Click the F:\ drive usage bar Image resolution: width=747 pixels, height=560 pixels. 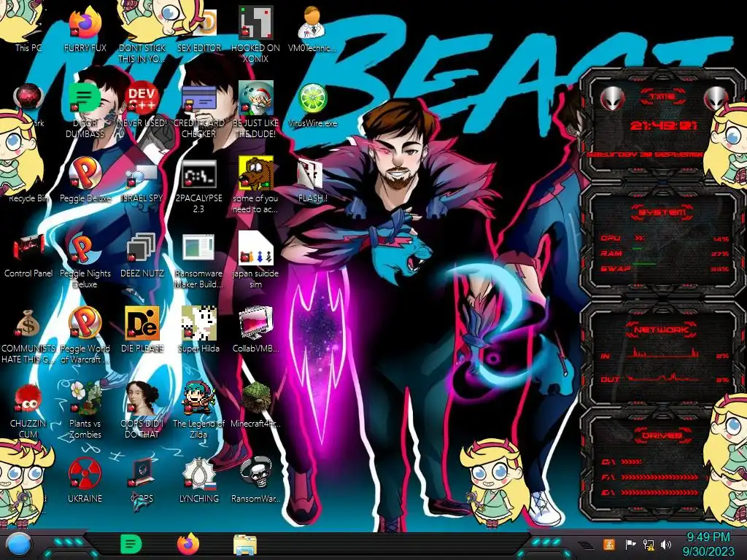click(659, 477)
